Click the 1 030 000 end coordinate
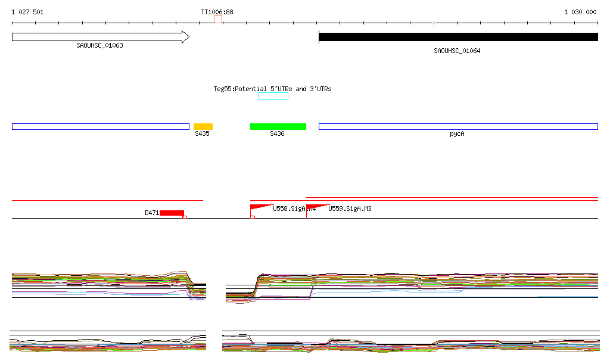Image resolution: width=610 pixels, height=364 pixels. pos(580,12)
